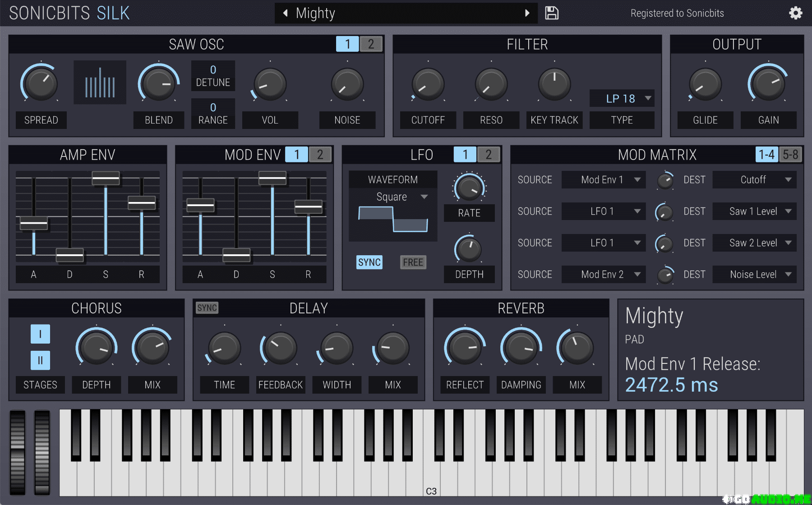Click the DETUNE value field

(x=213, y=76)
